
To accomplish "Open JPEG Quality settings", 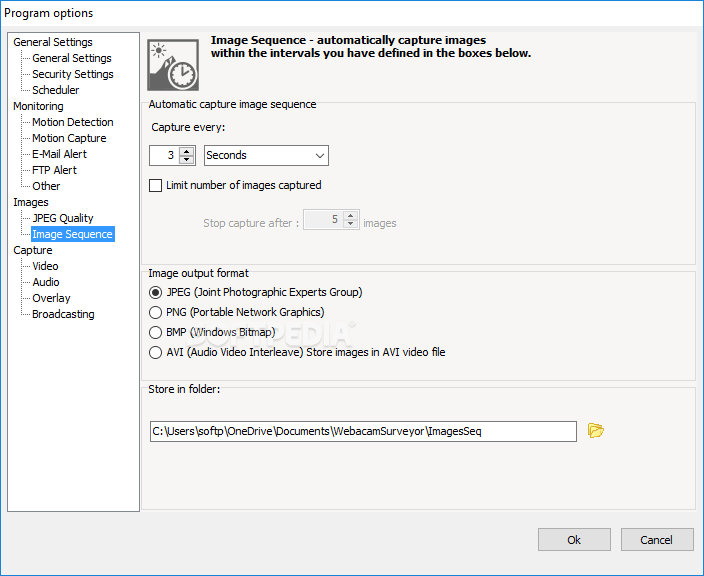I will 63,218.
